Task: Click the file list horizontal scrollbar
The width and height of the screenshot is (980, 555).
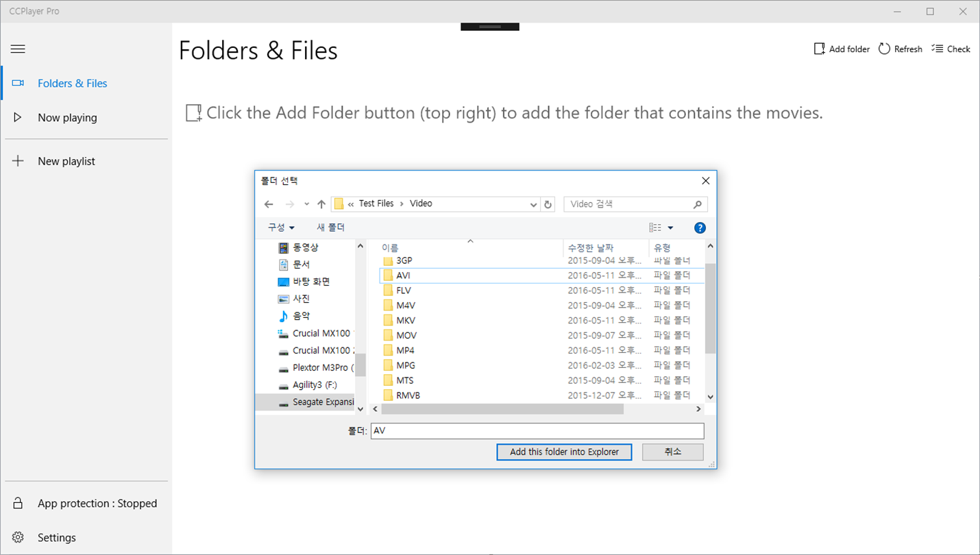Action: (502, 409)
